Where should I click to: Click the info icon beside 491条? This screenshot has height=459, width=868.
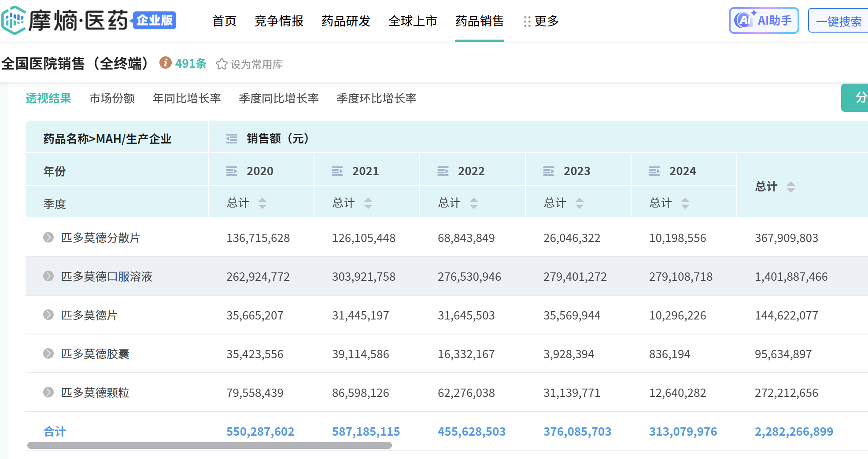coord(165,63)
